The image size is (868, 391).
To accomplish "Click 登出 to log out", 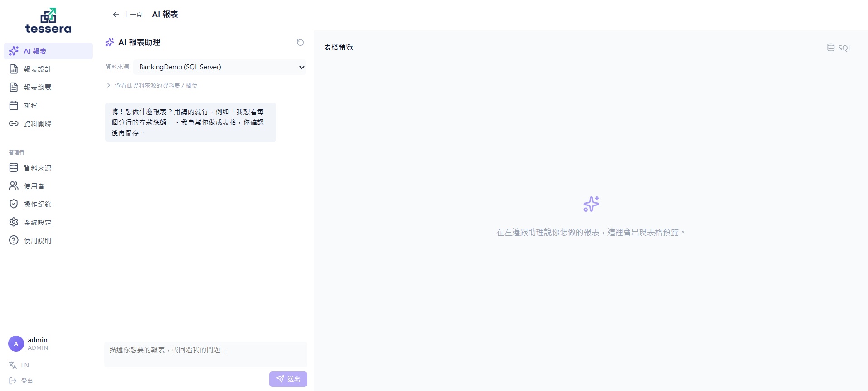I will pos(21,381).
